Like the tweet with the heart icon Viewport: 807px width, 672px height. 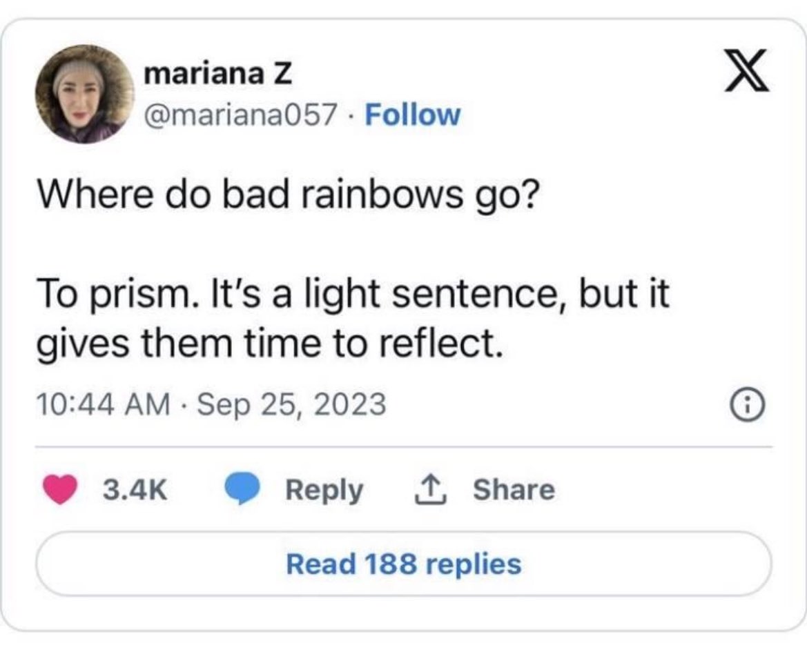point(61,491)
